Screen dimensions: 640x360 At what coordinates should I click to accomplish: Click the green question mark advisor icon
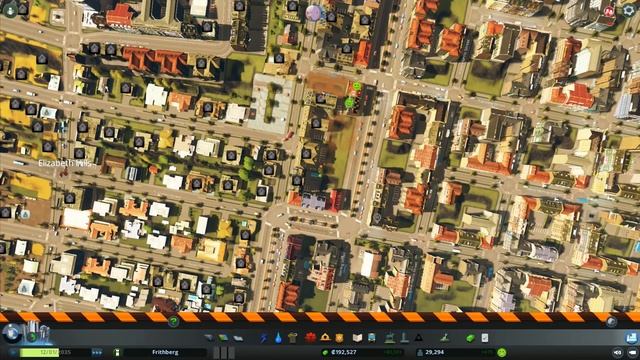tap(173, 321)
